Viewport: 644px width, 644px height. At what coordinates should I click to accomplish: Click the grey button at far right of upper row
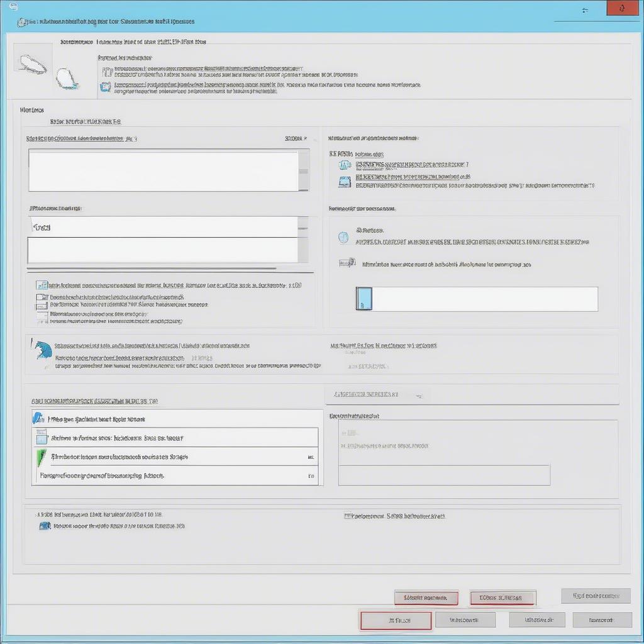596,596
